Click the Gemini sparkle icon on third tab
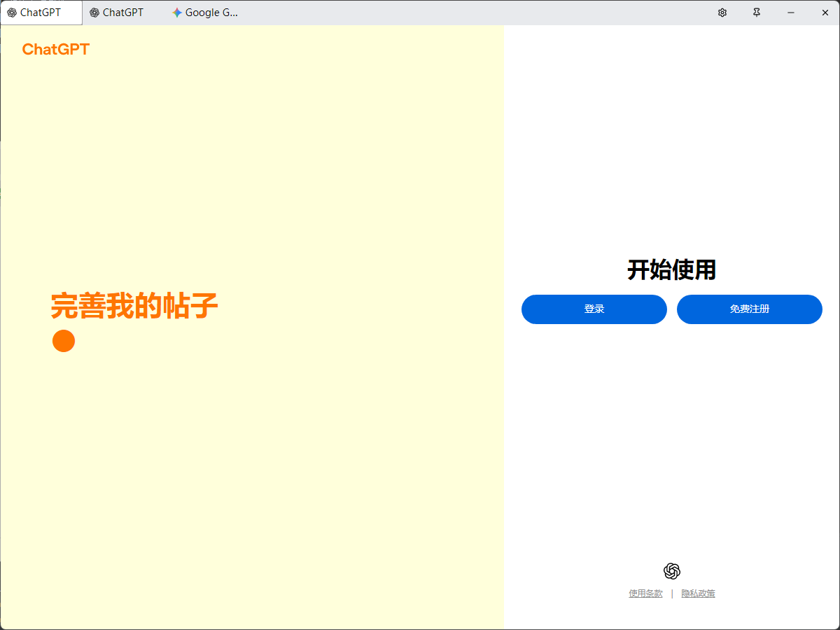The width and height of the screenshot is (840, 630). point(177,13)
